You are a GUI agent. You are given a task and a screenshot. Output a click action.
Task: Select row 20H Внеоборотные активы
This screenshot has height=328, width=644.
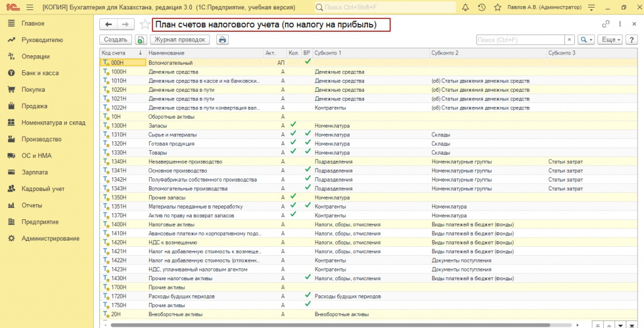coord(369,314)
